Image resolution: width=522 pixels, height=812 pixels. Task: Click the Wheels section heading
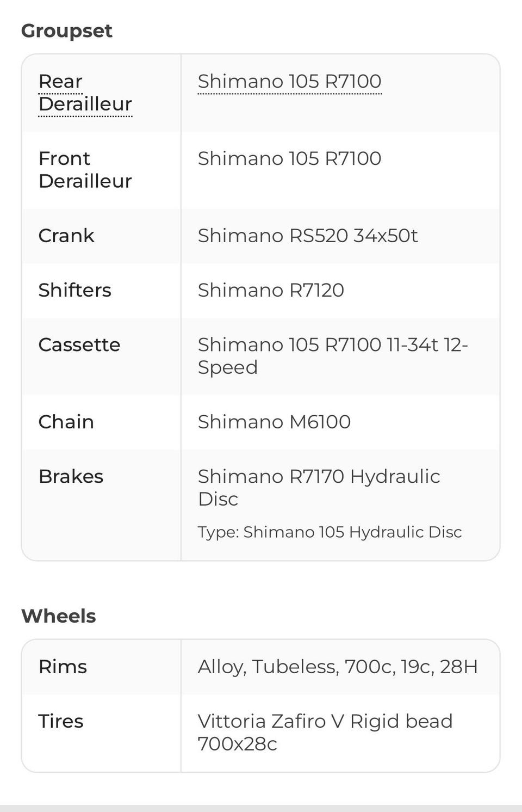click(x=58, y=616)
